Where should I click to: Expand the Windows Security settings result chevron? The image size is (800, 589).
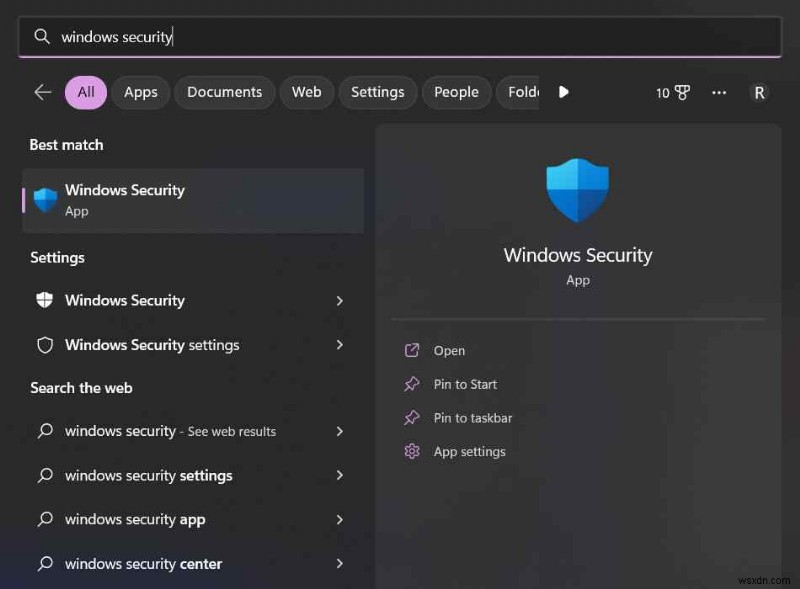click(x=340, y=345)
